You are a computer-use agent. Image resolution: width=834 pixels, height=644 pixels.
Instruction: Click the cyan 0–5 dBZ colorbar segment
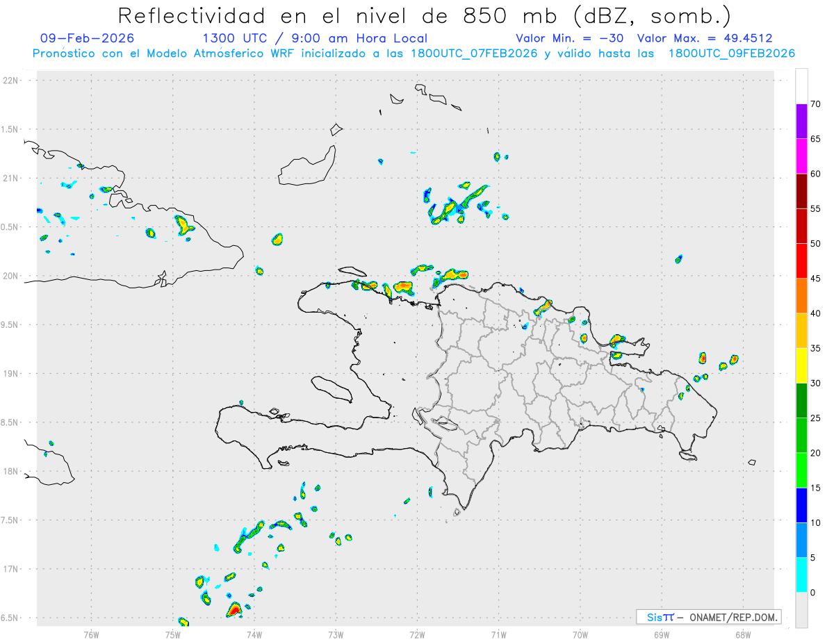[801, 575]
